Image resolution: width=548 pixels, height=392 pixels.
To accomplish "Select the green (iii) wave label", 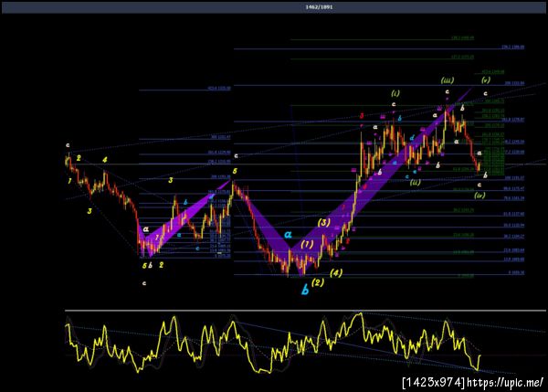I will coord(448,80).
